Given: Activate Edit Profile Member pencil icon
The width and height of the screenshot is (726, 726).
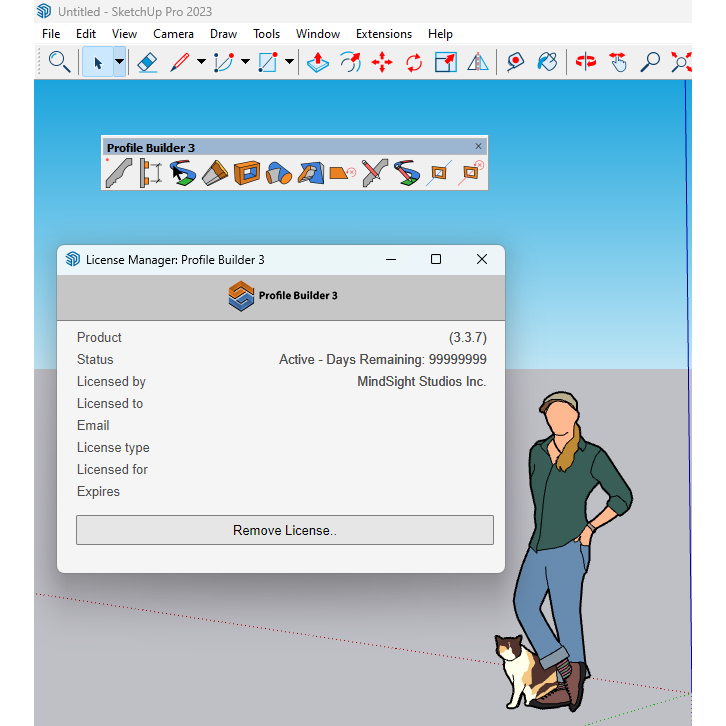Looking at the screenshot, I should coord(375,173).
